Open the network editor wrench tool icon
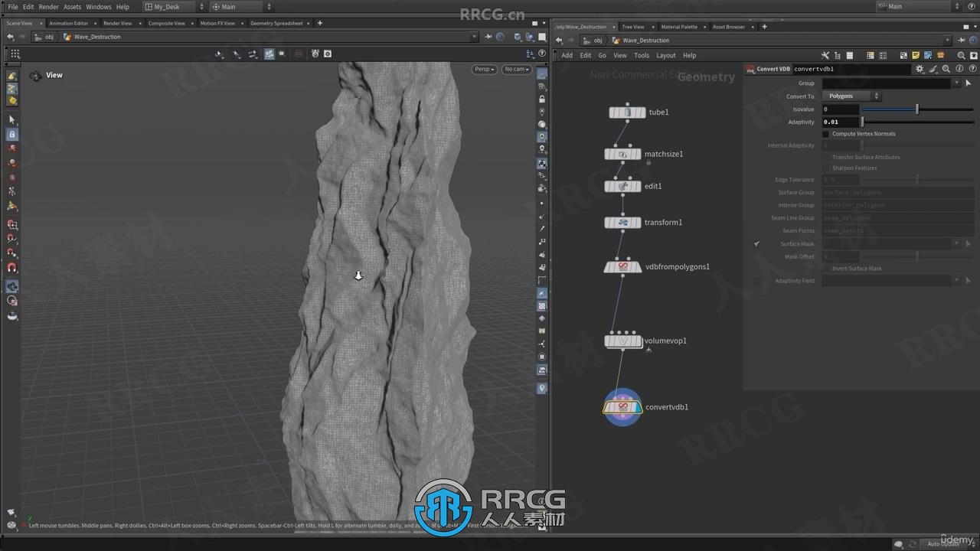 click(825, 55)
